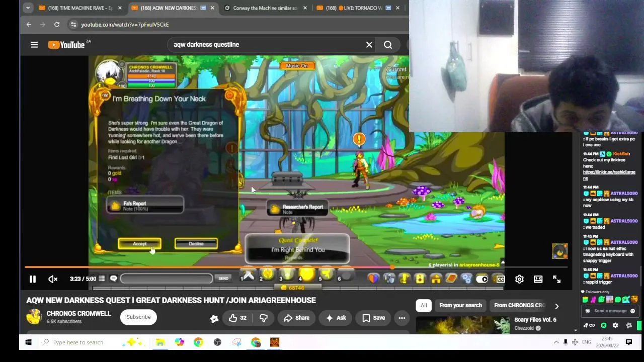
Task: Click Accept in the quest dialog
Action: 139,244
